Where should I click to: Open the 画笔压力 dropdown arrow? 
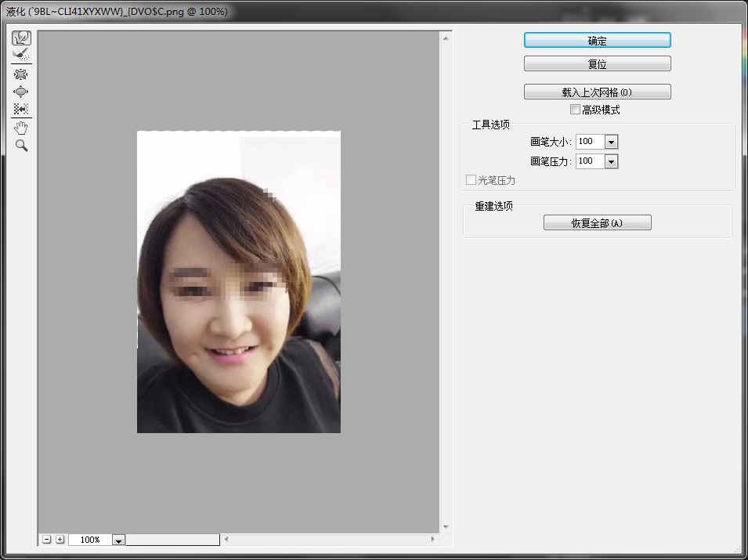[611, 161]
